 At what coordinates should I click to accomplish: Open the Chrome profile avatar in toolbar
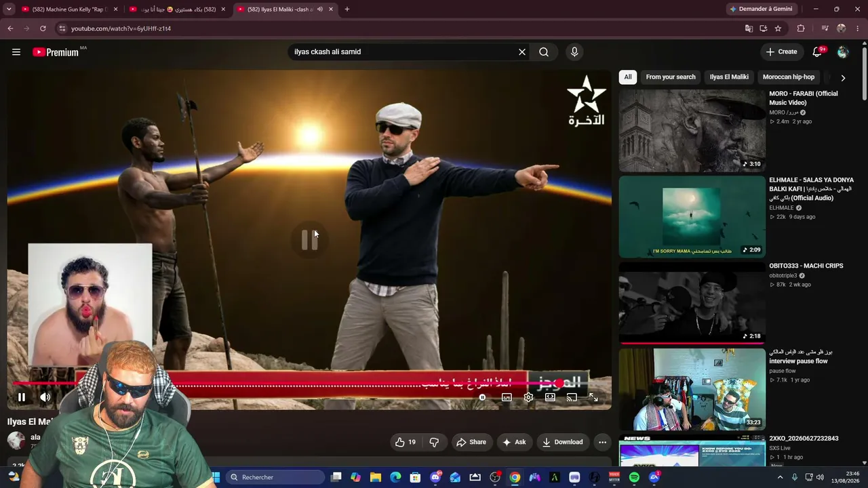(842, 28)
